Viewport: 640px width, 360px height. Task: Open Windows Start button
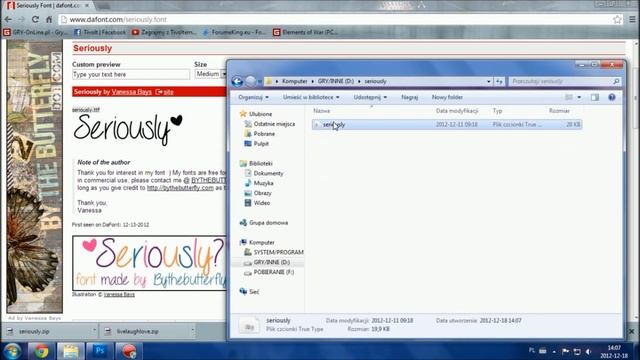click(12, 351)
